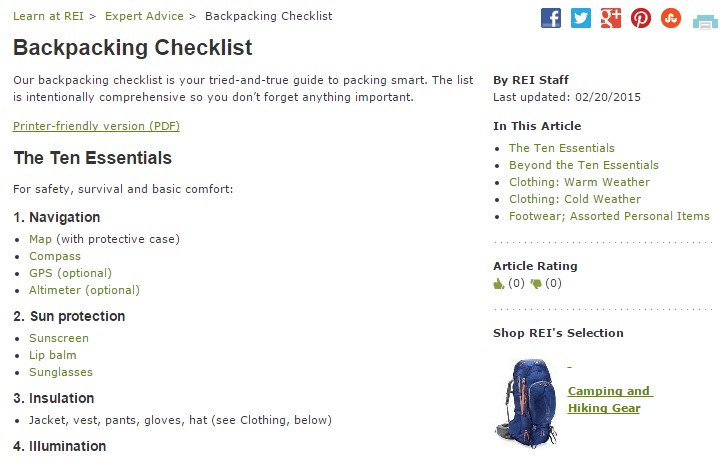
Task: Jump to Footwear; Assorted Personal Items
Action: click(x=609, y=216)
